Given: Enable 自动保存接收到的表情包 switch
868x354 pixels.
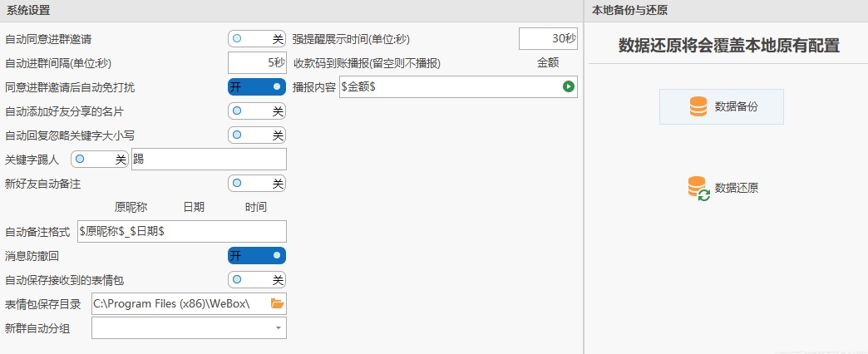Looking at the screenshot, I should (257, 280).
